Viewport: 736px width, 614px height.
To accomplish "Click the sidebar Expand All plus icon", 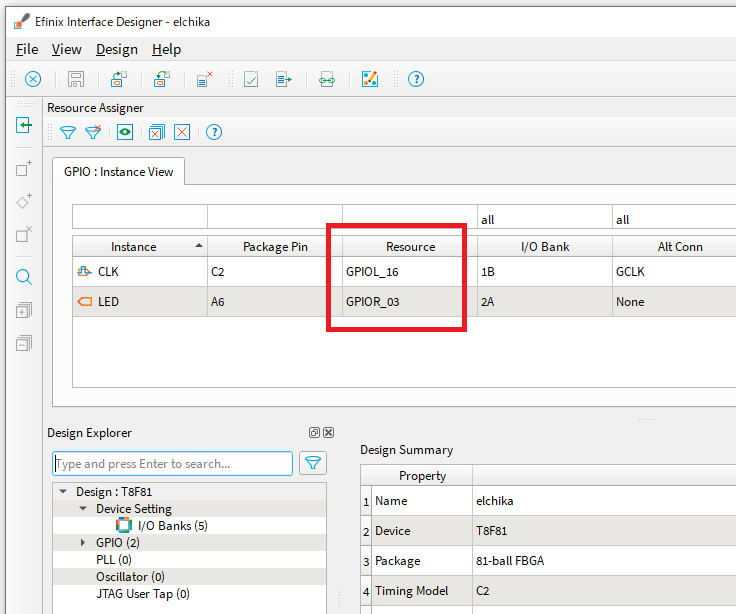I will pyautogui.click(x=24, y=310).
